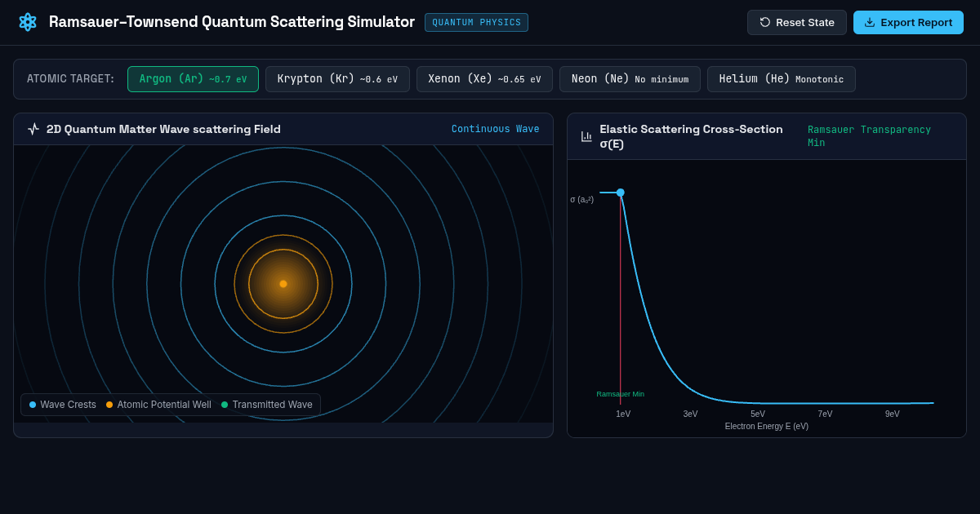This screenshot has height=514, width=980.
Task: Click the Ramsauer Transparency Min status text
Action: coord(869,136)
